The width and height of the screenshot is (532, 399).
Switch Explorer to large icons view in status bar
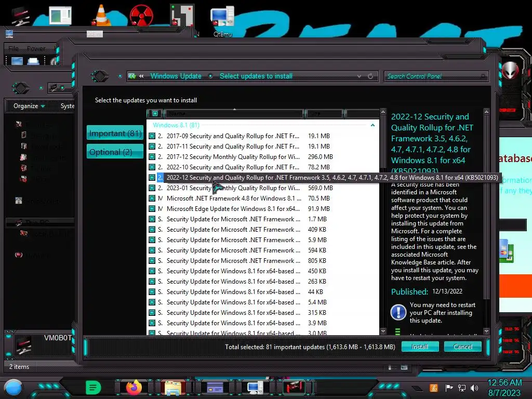click(x=404, y=367)
